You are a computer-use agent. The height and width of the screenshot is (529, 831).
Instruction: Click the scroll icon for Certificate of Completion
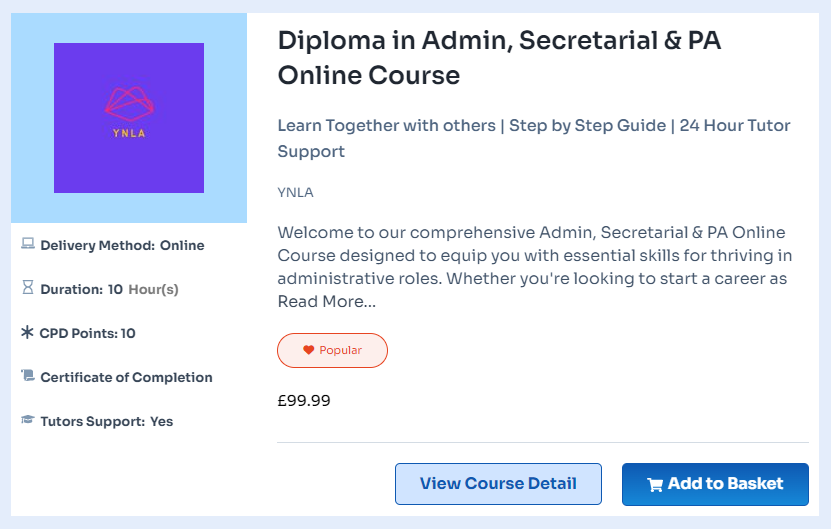28,376
